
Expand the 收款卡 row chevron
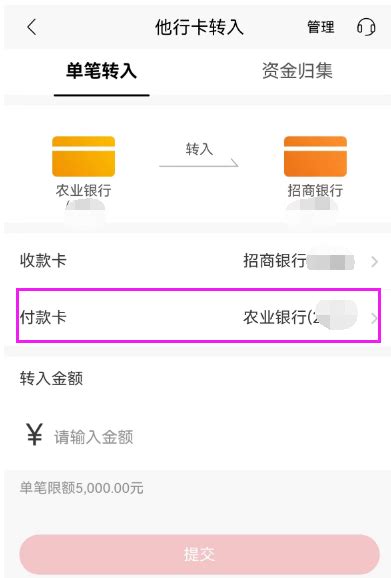(374, 261)
